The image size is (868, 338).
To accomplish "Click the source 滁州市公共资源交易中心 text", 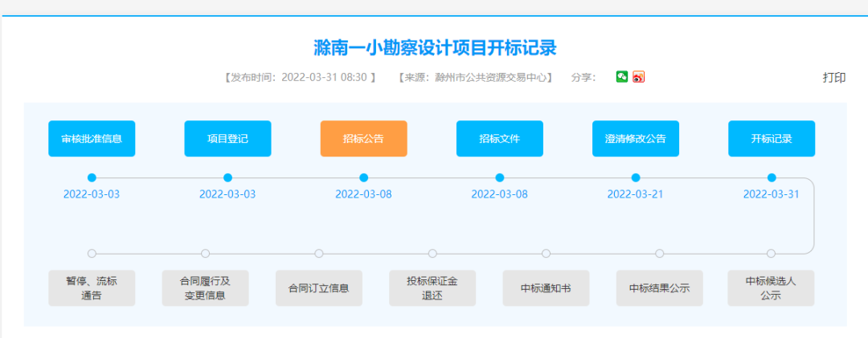I will (476, 77).
